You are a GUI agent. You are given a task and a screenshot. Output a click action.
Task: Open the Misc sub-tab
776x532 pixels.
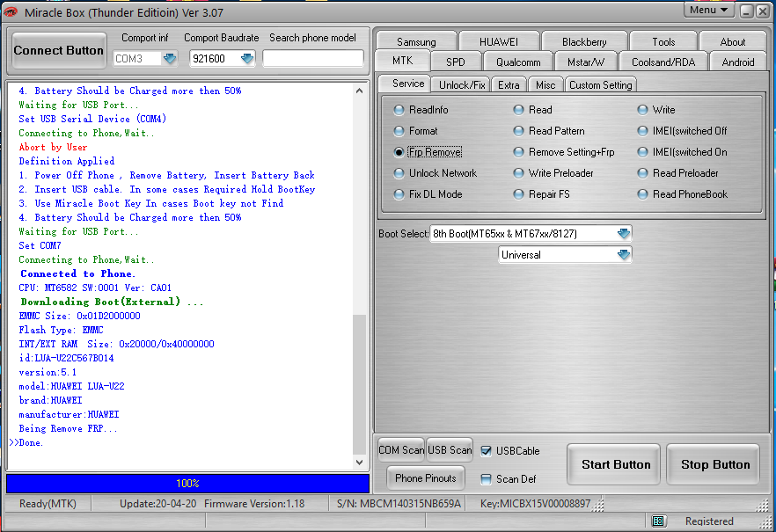point(545,85)
